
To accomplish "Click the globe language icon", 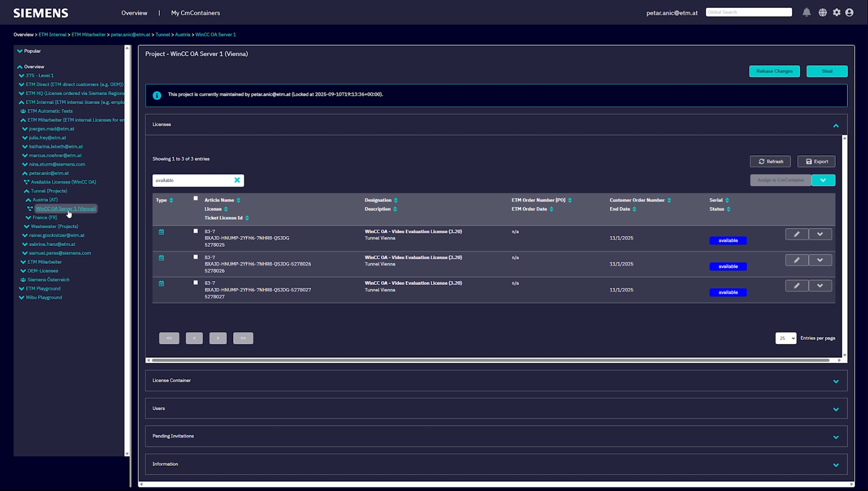I will tap(822, 13).
